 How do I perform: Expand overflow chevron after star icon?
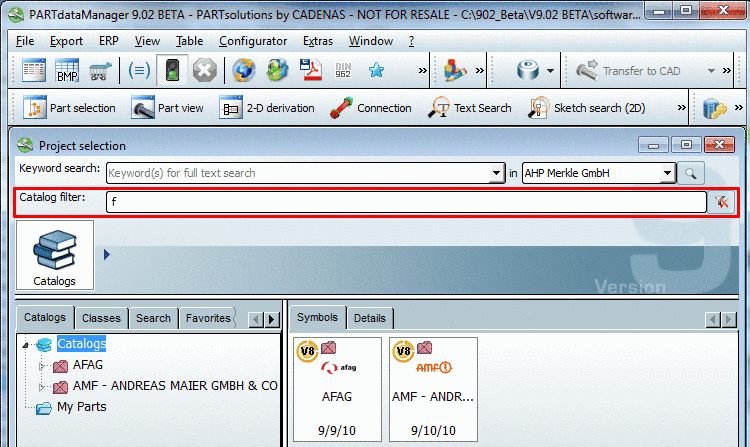coord(422,71)
